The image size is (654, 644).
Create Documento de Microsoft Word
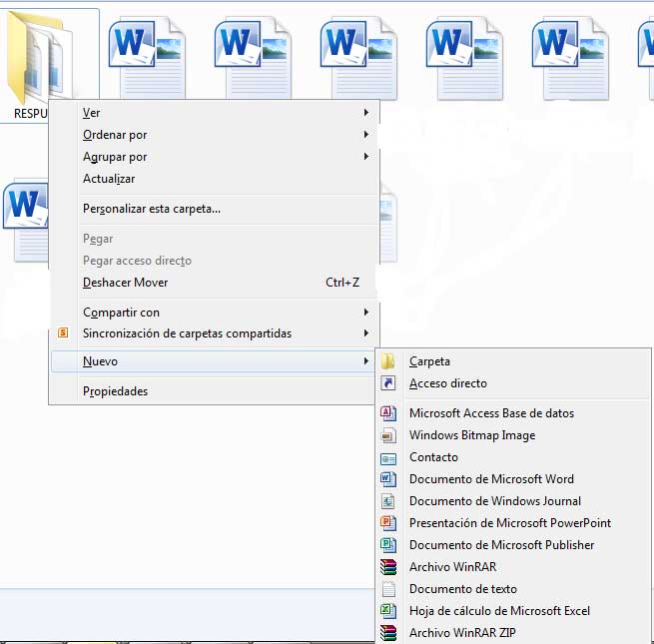coord(513,479)
